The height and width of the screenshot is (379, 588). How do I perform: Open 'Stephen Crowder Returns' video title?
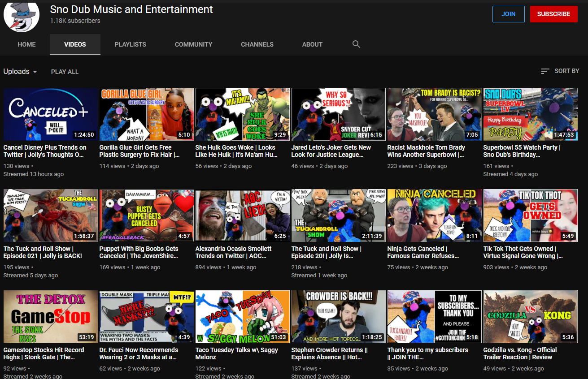tap(330, 353)
